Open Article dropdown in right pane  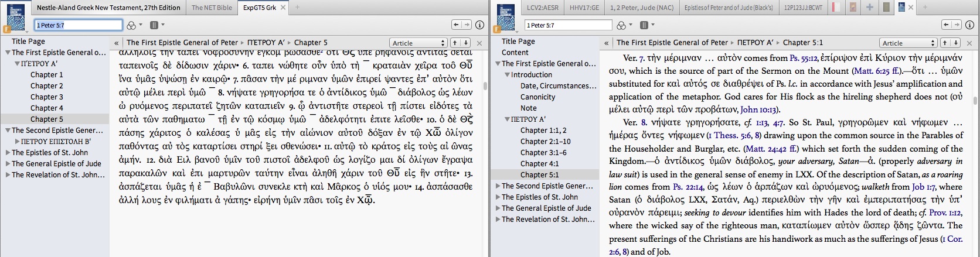pos(908,43)
